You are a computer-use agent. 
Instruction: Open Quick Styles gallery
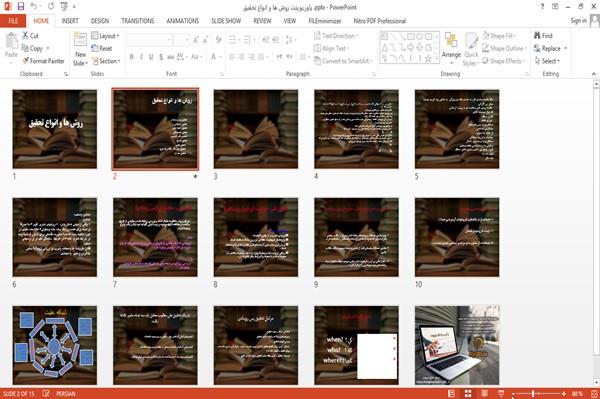[471, 50]
